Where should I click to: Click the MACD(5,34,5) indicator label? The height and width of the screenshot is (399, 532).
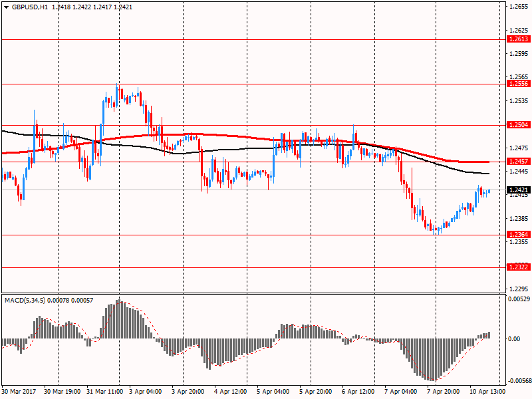pyautogui.click(x=25, y=301)
